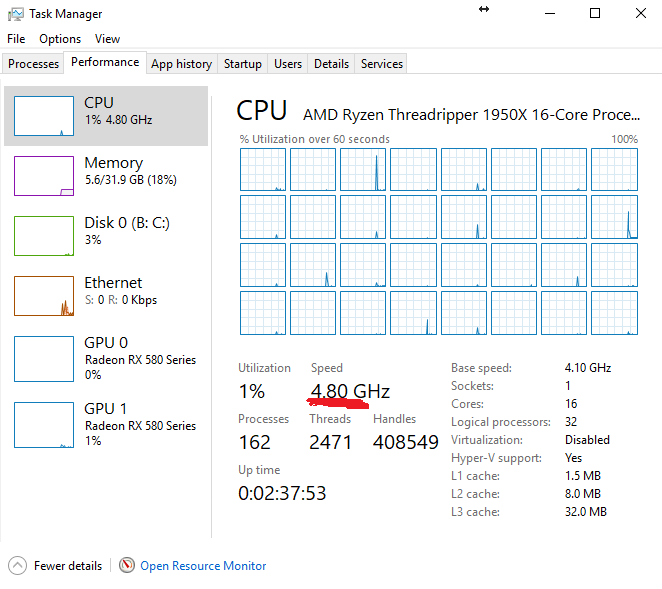Click Ethernet S: 0 R: 0 Kbps text

coord(121,300)
